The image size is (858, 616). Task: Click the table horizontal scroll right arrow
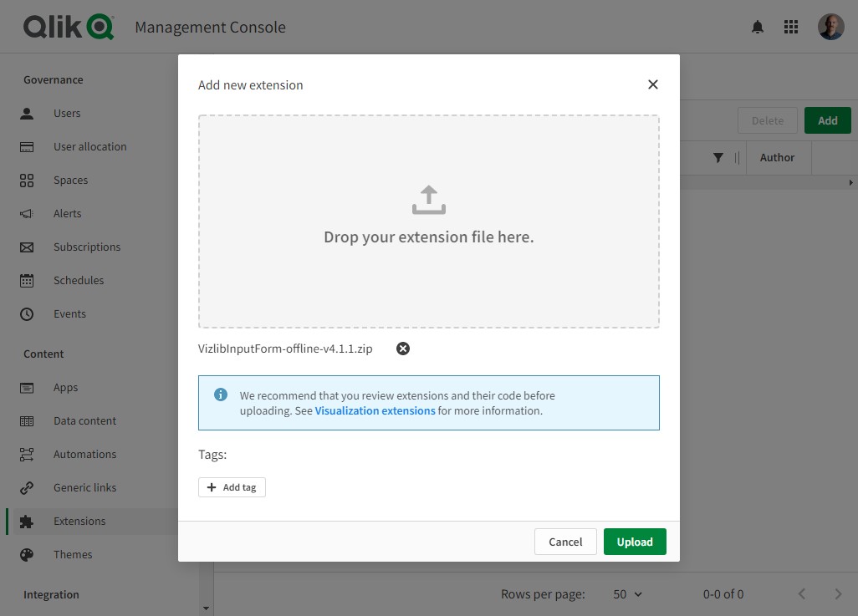click(x=850, y=183)
